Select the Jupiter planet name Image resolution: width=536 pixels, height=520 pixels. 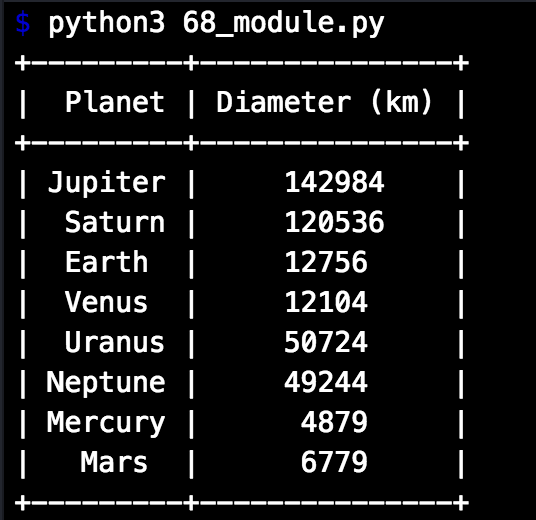[106, 182]
